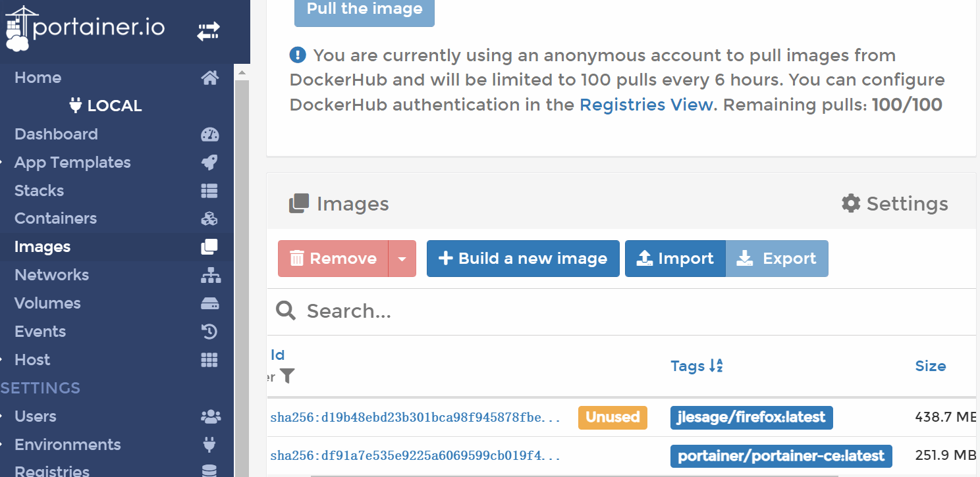The width and height of the screenshot is (980, 477).
Task: Go to Environments in the sidebar
Action: pos(68,445)
